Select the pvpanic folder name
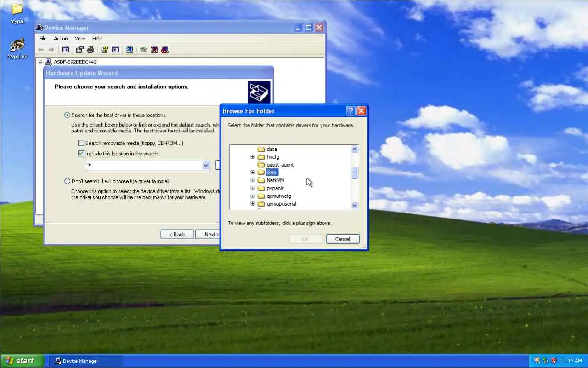 point(275,188)
